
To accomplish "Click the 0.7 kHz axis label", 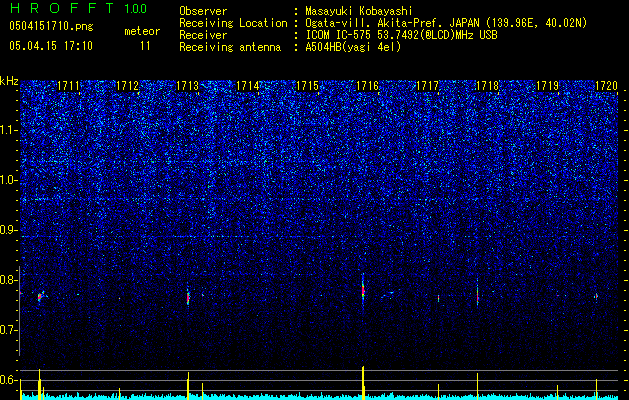I will (x=8, y=330).
